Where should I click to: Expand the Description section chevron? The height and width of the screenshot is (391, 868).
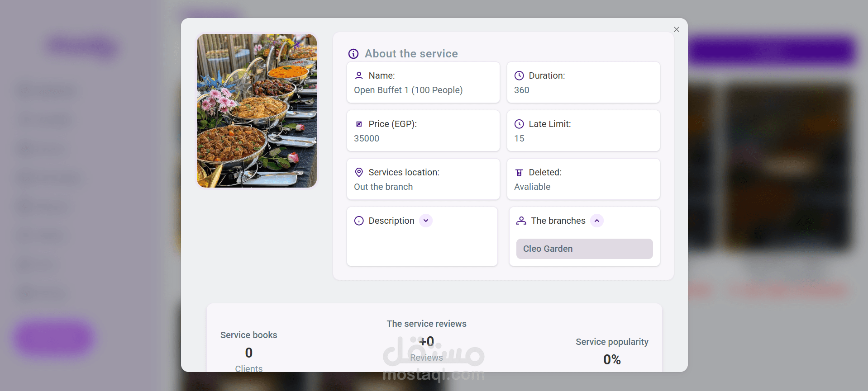(426, 221)
